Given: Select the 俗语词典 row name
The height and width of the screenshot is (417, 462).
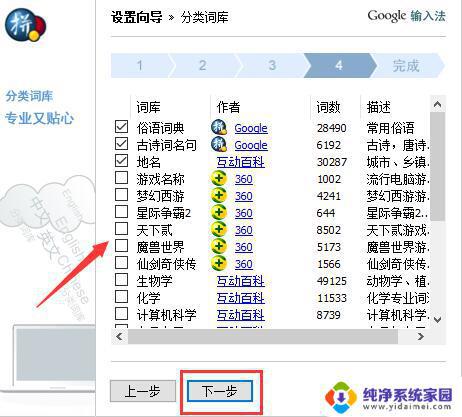Looking at the screenshot, I should pyautogui.click(x=160, y=128).
